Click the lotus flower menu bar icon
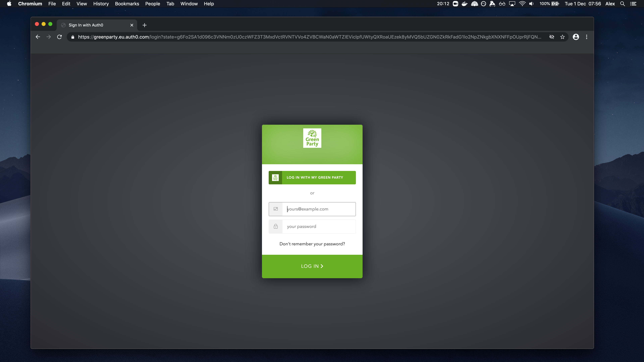 pos(474,4)
